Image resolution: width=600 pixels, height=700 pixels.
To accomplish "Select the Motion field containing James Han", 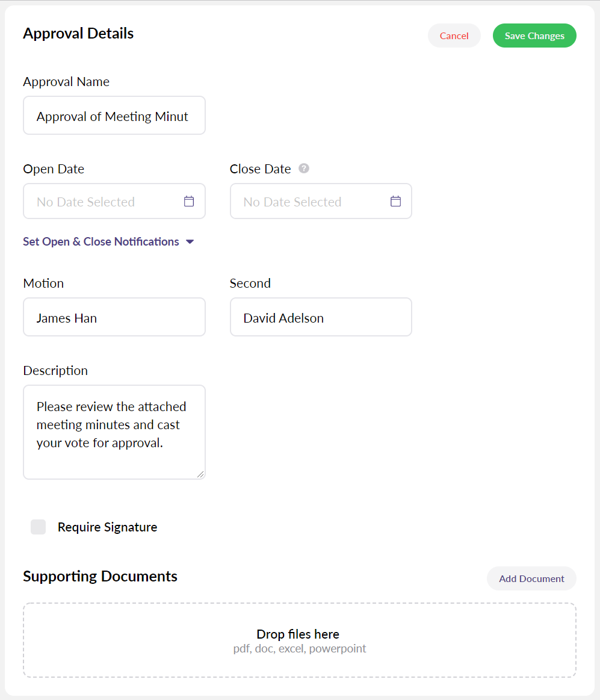I will [114, 318].
